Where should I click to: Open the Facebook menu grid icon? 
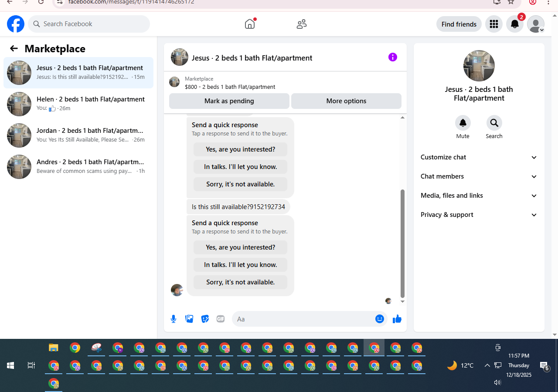point(494,24)
